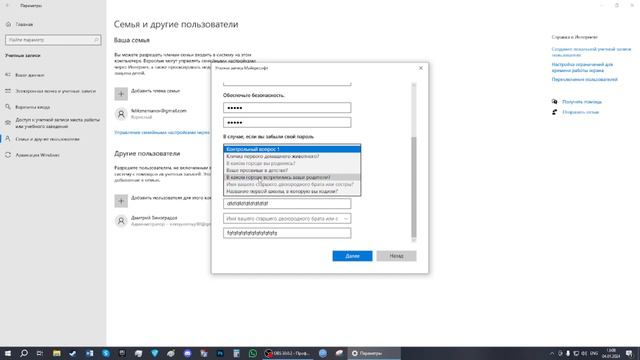Viewport: 640px width, 360px height.
Task: Click Получить помощь link
Action: tap(582, 102)
